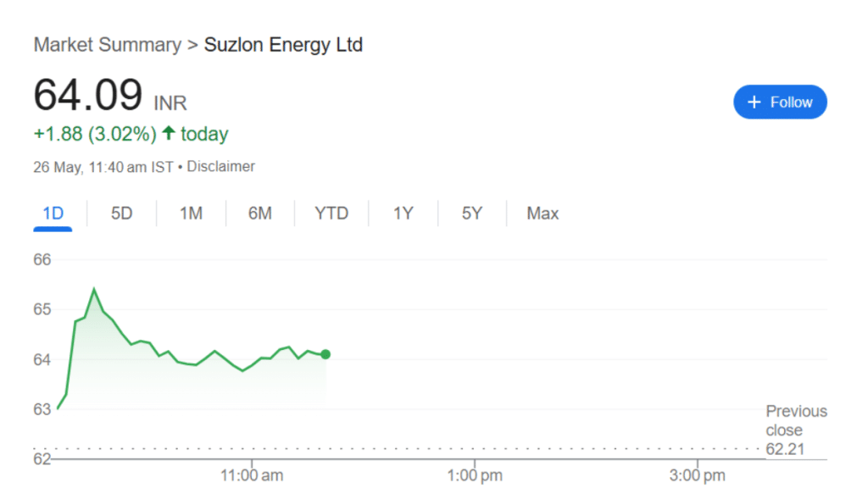Click the chart peak near 65
The width and height of the screenshot is (868, 488).
[94, 289]
